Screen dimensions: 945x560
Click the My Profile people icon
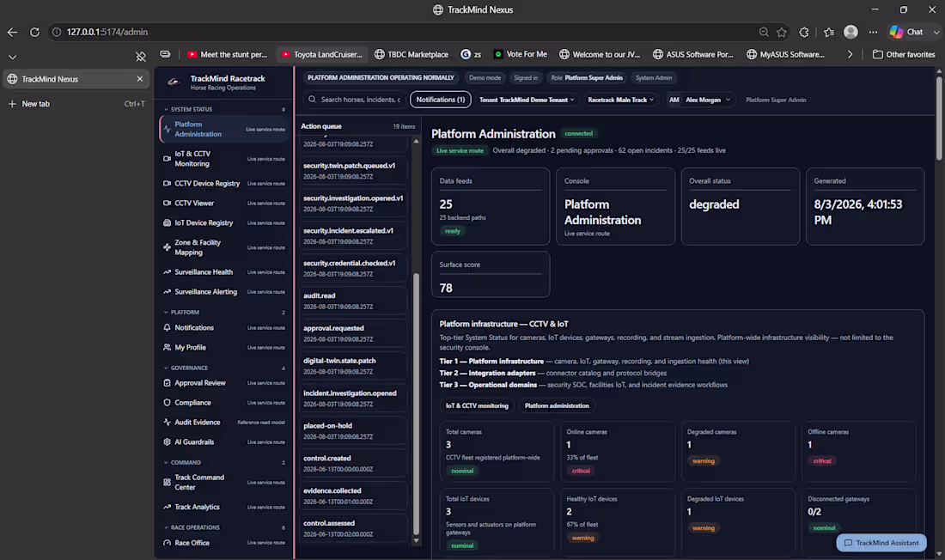(167, 347)
